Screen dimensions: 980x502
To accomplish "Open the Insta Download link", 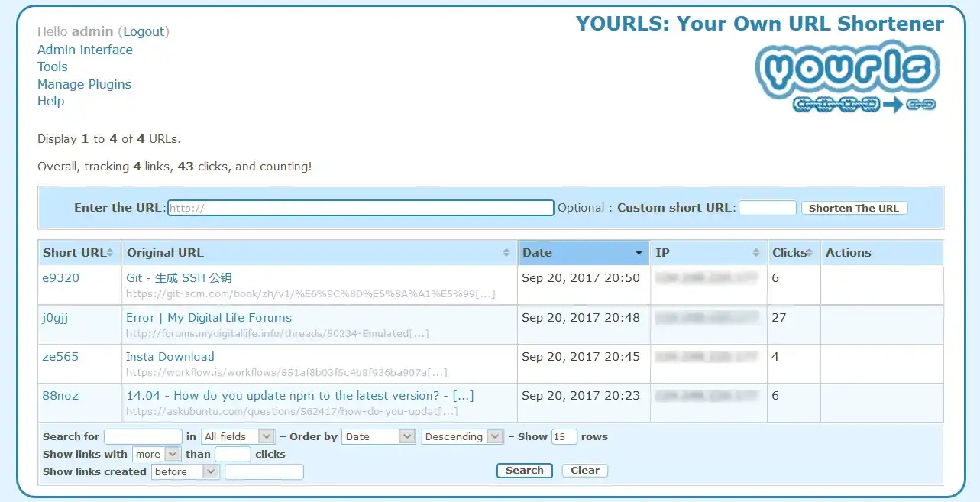I will pos(170,357).
